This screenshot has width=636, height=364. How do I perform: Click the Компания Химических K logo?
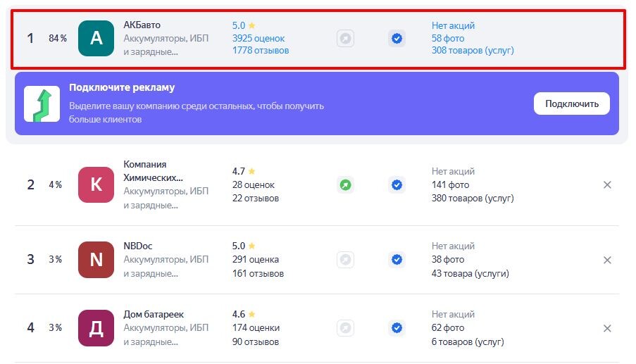96,184
